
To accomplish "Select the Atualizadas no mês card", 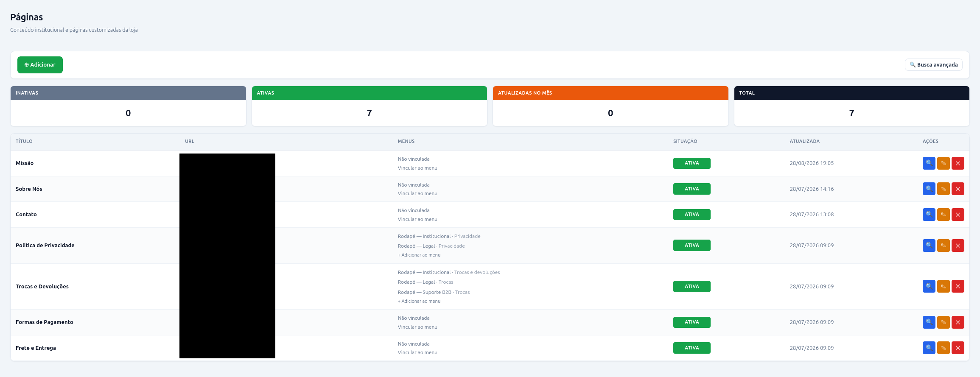I will point(610,106).
